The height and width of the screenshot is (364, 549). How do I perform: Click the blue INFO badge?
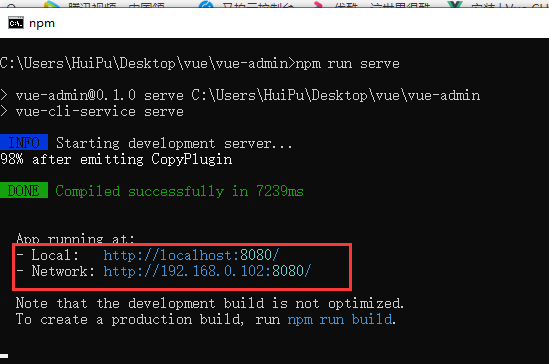click(24, 142)
